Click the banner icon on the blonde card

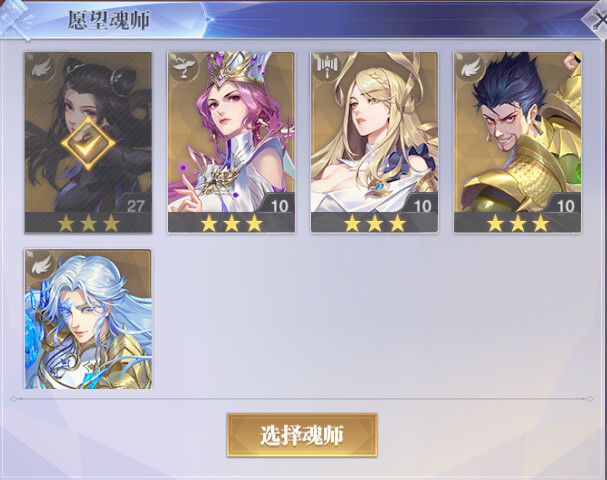click(328, 66)
